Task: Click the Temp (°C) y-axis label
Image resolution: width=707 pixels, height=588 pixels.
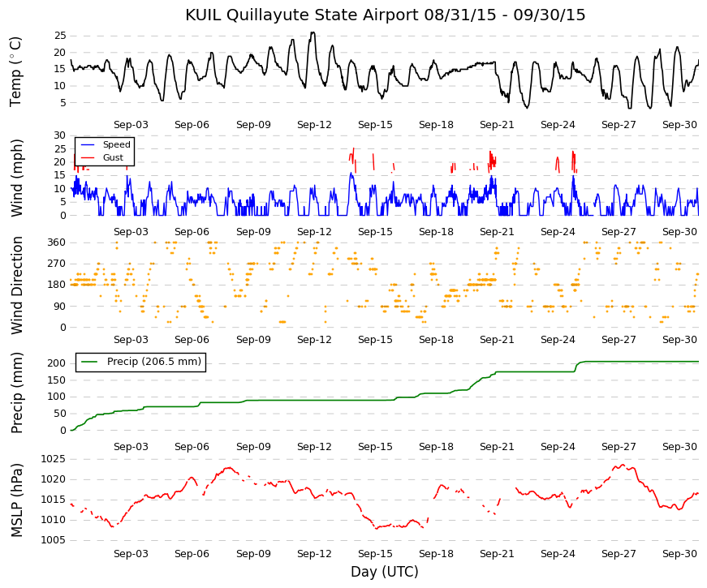Action: [15, 71]
